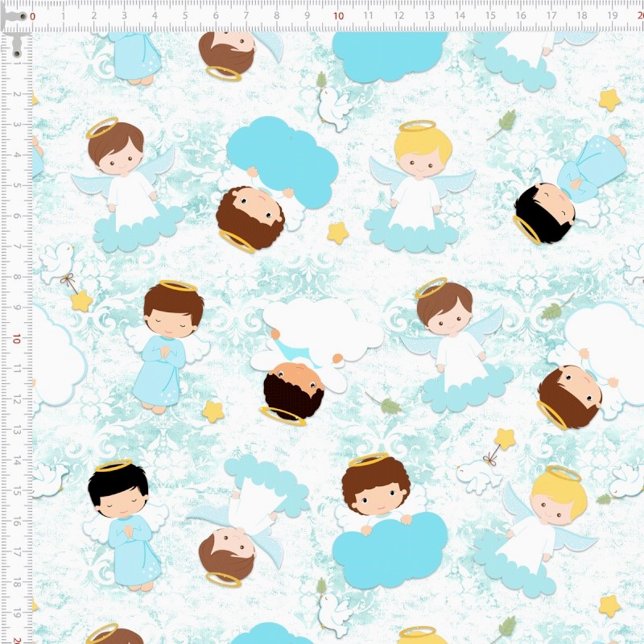Select number 18 on the vertical ruler

coord(16,583)
